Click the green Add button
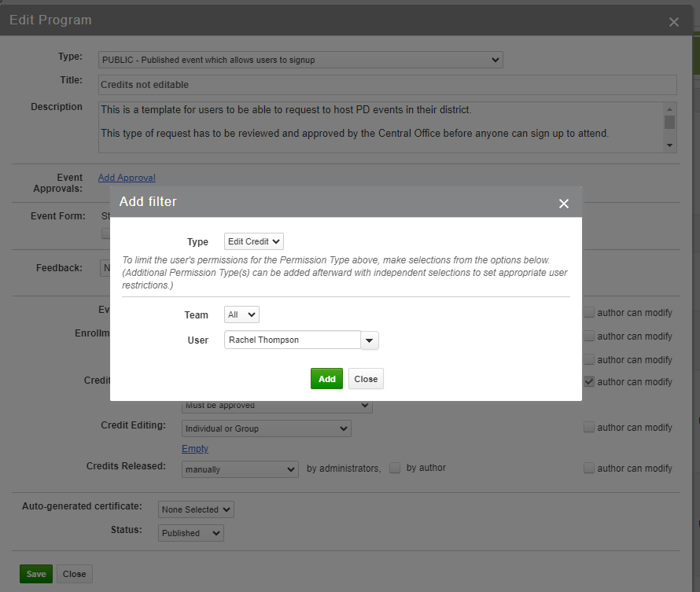The image size is (700, 592). point(326,378)
